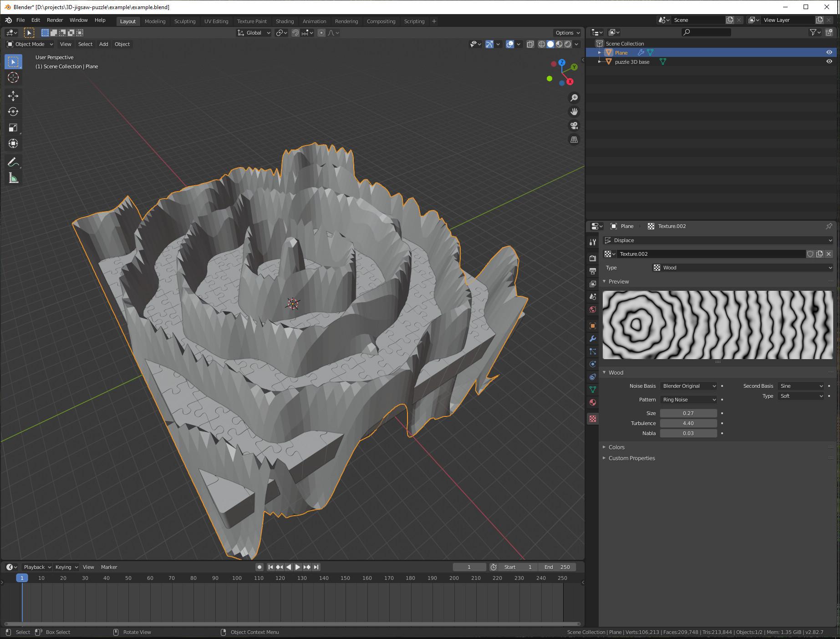Toggle visibility of puzzle 3D base
The image size is (840, 639).
tap(829, 61)
